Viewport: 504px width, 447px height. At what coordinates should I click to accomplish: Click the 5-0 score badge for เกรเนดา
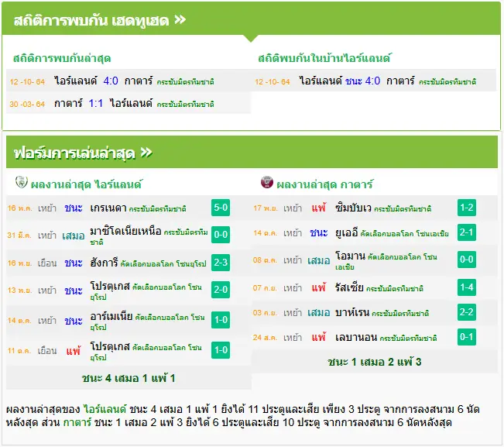pyautogui.click(x=221, y=208)
